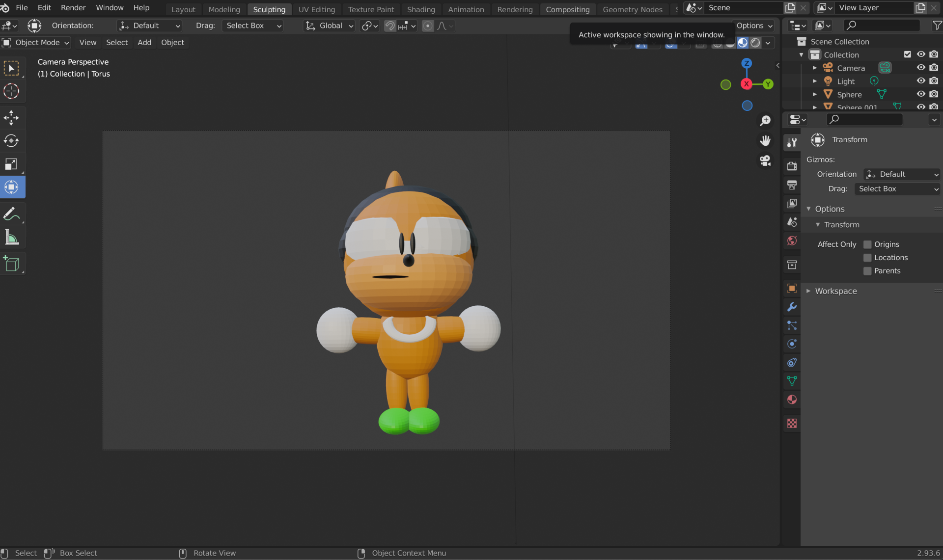Open the Scene properties tab
943x560 pixels.
(792, 222)
